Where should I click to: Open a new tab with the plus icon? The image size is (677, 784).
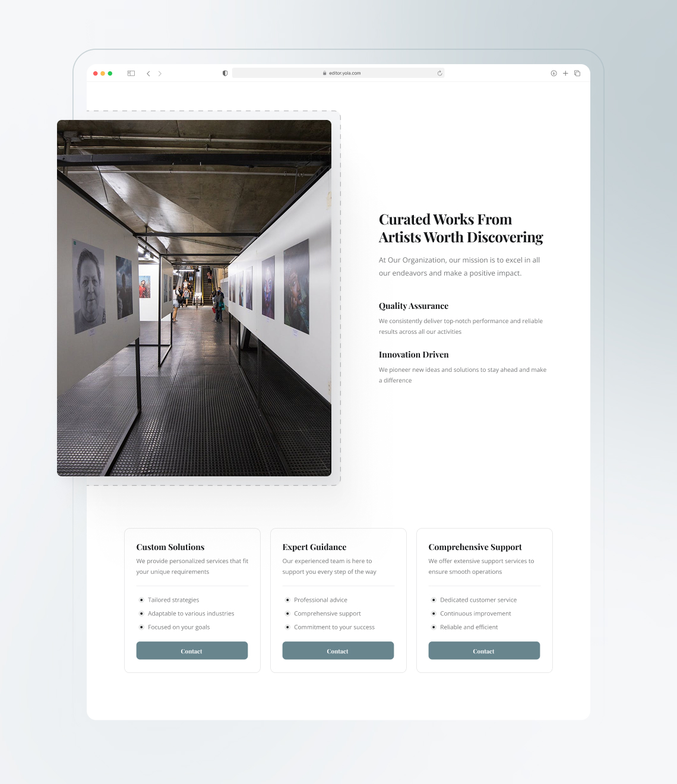pos(565,73)
